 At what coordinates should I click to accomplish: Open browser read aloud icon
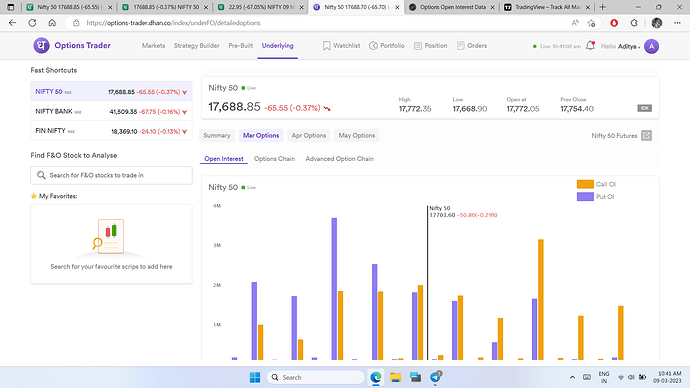point(575,23)
